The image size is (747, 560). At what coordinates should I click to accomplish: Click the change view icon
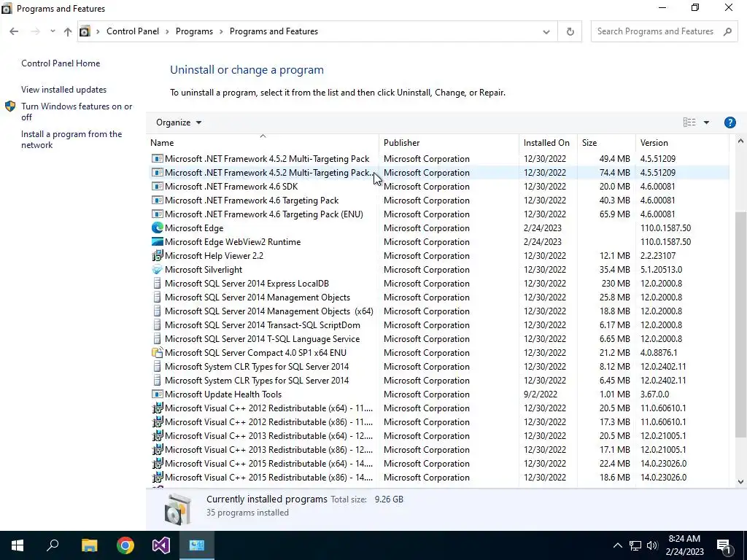pyautogui.click(x=689, y=122)
